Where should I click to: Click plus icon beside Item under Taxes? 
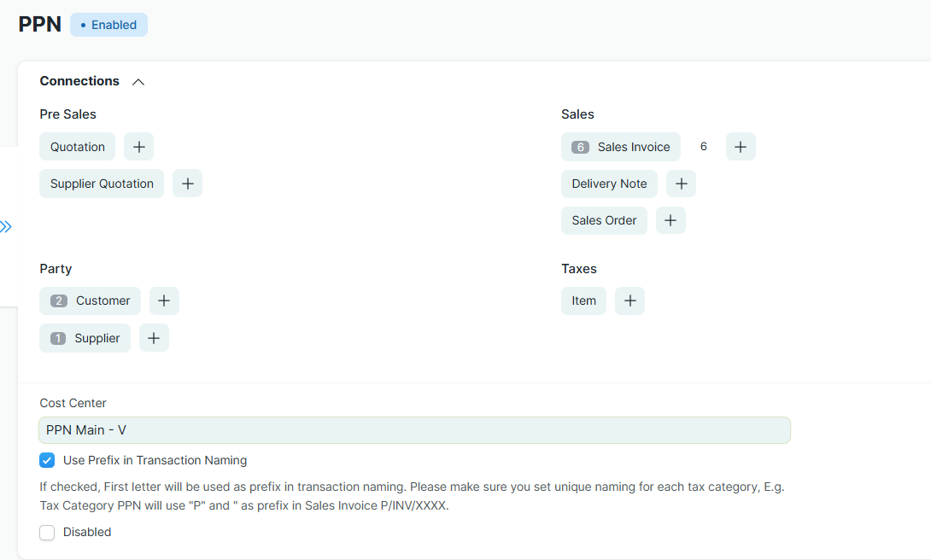[629, 300]
